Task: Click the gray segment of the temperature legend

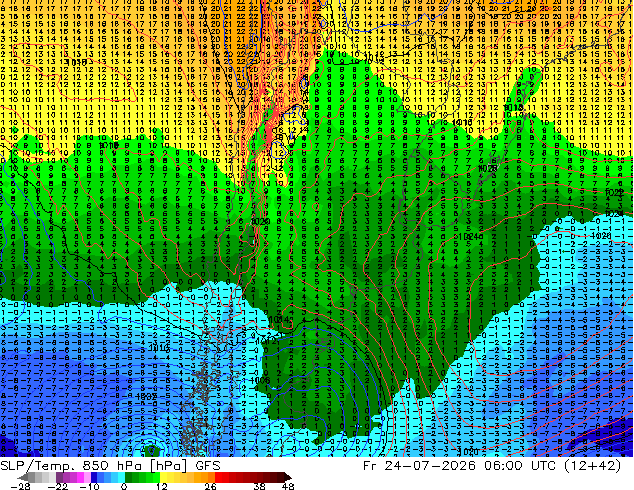Action: click(32, 477)
